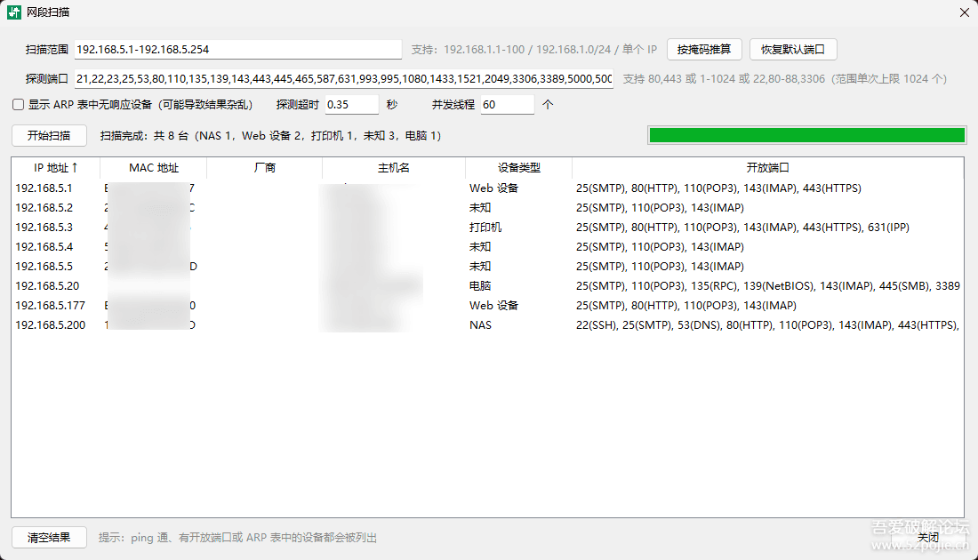Sort by IP 地址 column header
The width and height of the screenshot is (978, 560).
[55, 168]
